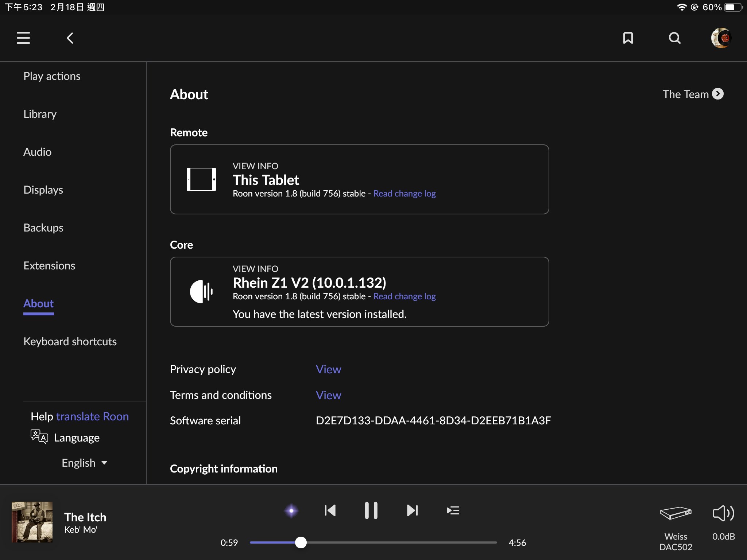Screen dimensions: 747x560
Task: Open the hamburger navigation menu
Action: [23, 38]
